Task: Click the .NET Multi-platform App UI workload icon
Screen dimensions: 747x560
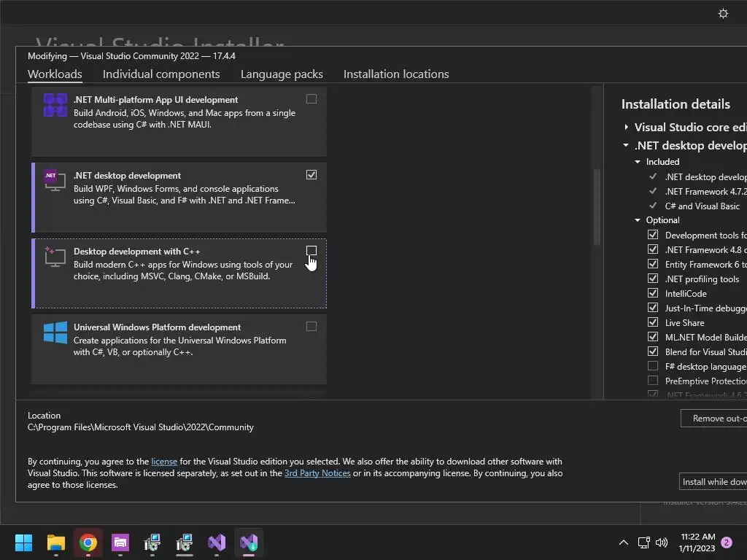Action: (x=55, y=105)
